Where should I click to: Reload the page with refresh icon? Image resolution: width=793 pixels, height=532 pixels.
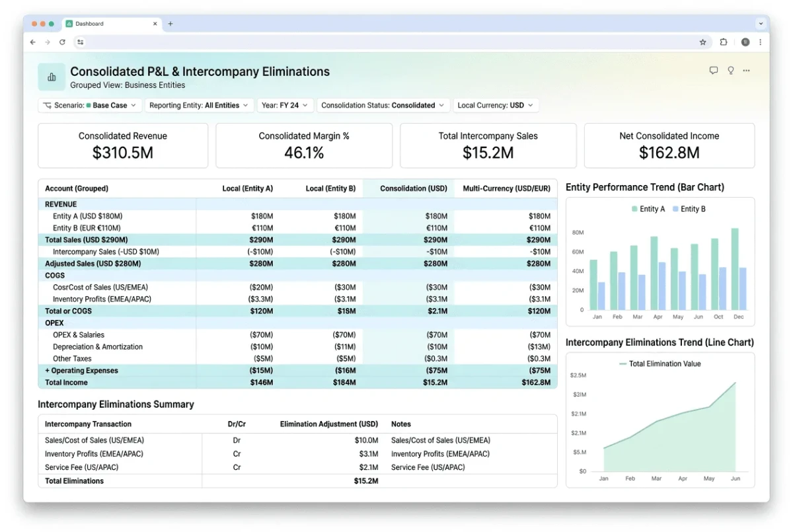click(x=62, y=42)
